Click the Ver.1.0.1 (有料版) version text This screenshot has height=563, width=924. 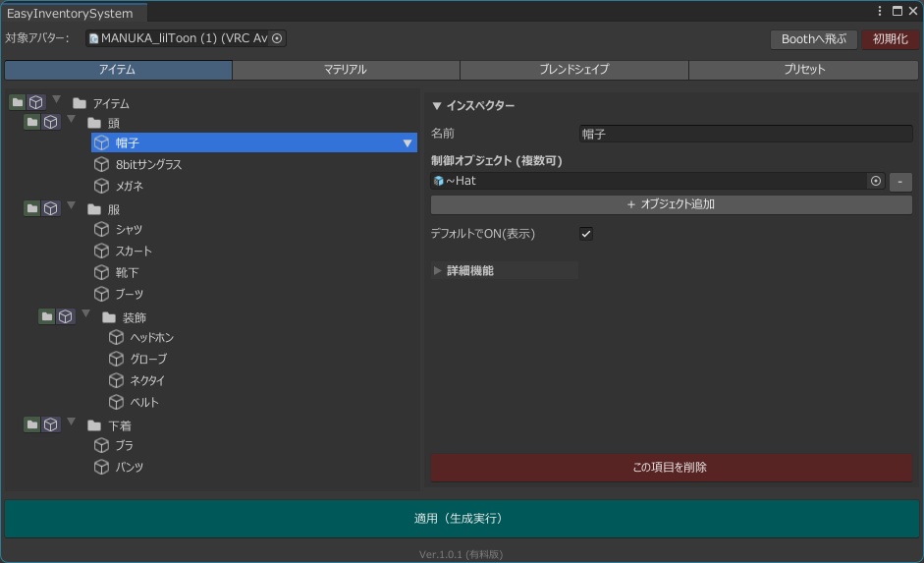[461, 554]
